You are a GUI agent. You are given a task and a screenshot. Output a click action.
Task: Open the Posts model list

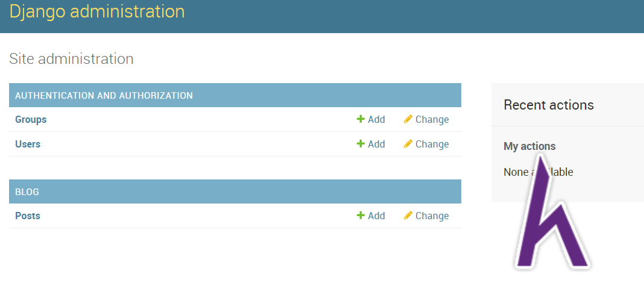[28, 216]
